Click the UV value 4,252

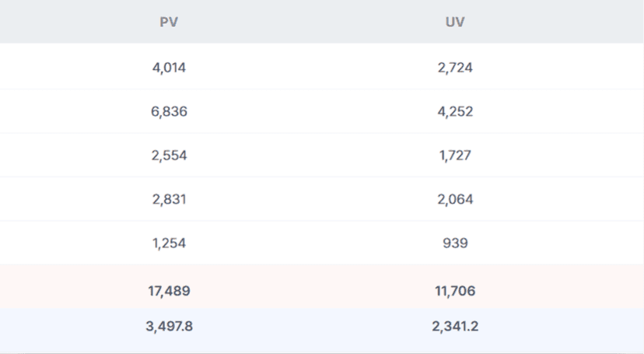(x=455, y=111)
